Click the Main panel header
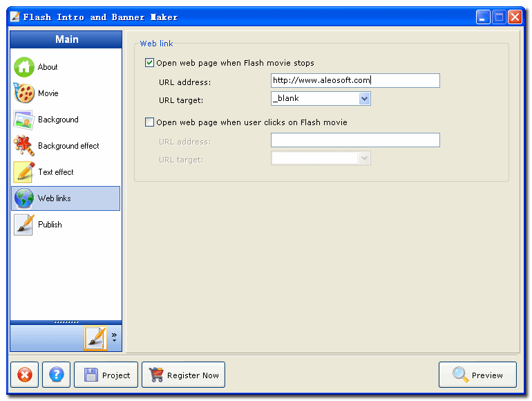 point(66,39)
